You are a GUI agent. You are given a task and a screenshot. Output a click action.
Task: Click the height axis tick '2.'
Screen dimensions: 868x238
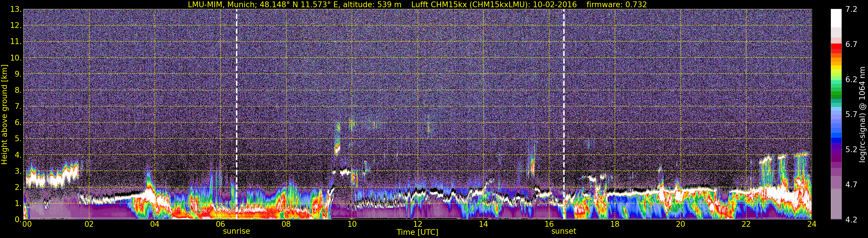(18, 187)
